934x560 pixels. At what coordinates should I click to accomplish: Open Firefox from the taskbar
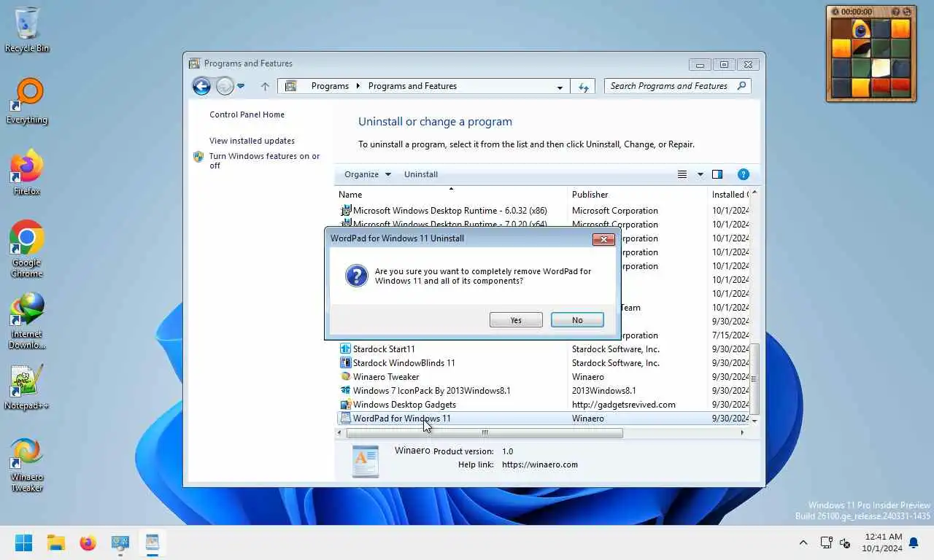(x=88, y=542)
